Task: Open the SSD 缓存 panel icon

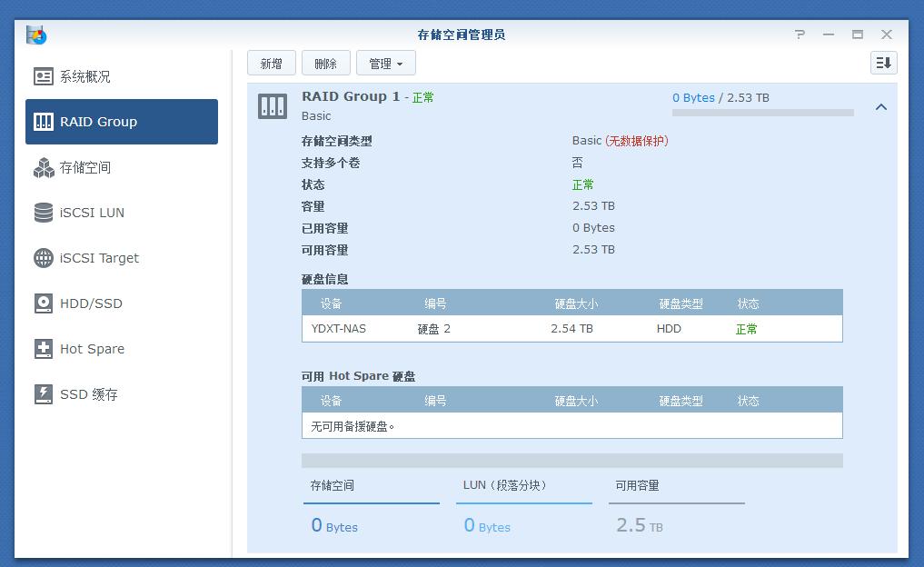Action: coord(43,393)
